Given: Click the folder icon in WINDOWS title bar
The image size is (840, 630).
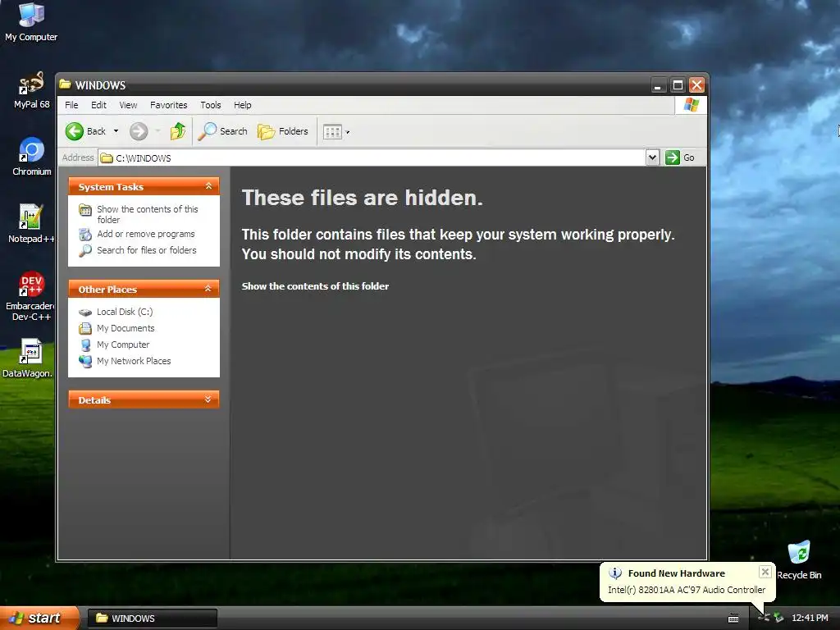Looking at the screenshot, I should pyautogui.click(x=66, y=84).
